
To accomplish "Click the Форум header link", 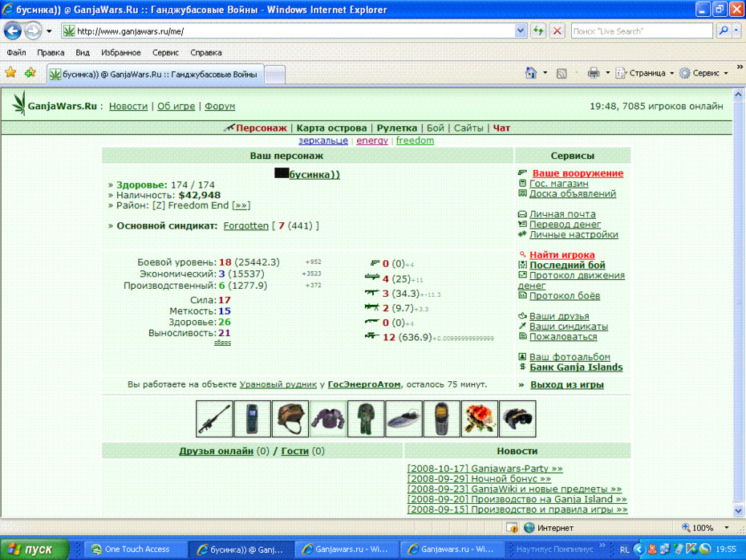I will (220, 106).
